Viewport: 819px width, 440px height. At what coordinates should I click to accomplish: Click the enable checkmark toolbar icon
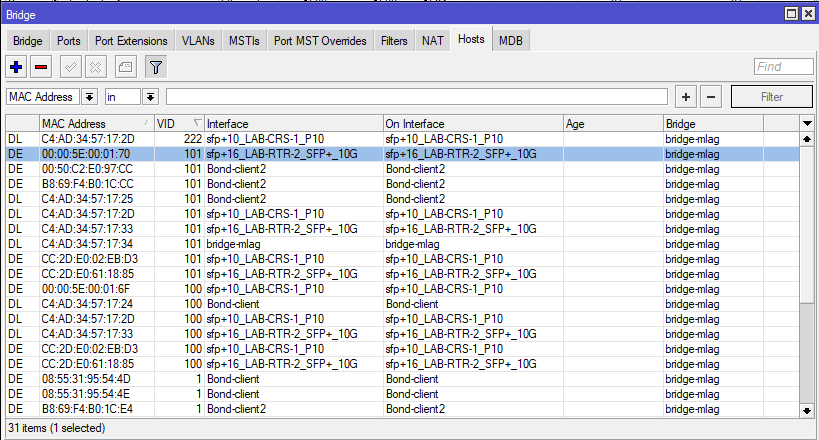71,67
